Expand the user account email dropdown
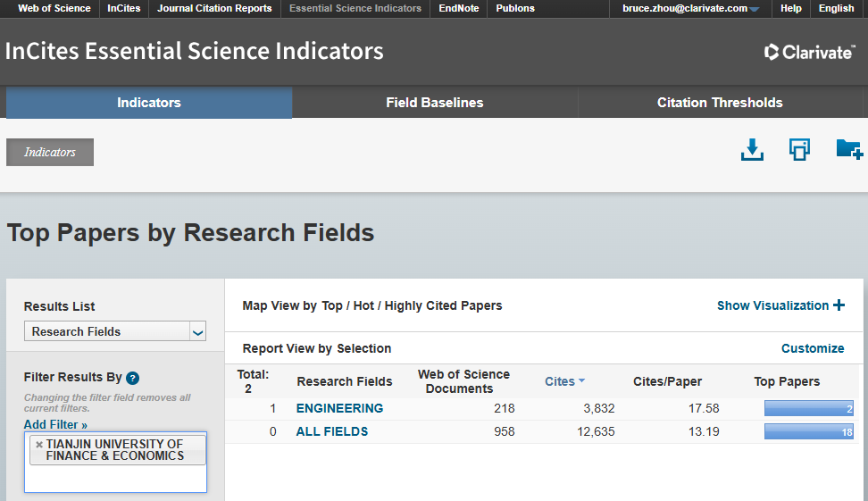 [x=755, y=9]
